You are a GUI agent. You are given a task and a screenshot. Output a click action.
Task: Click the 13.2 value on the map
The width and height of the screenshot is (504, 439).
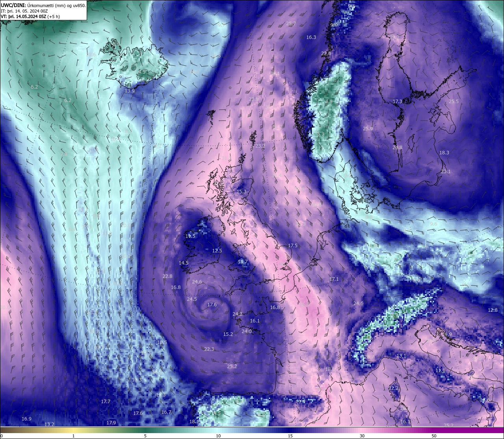49,424
